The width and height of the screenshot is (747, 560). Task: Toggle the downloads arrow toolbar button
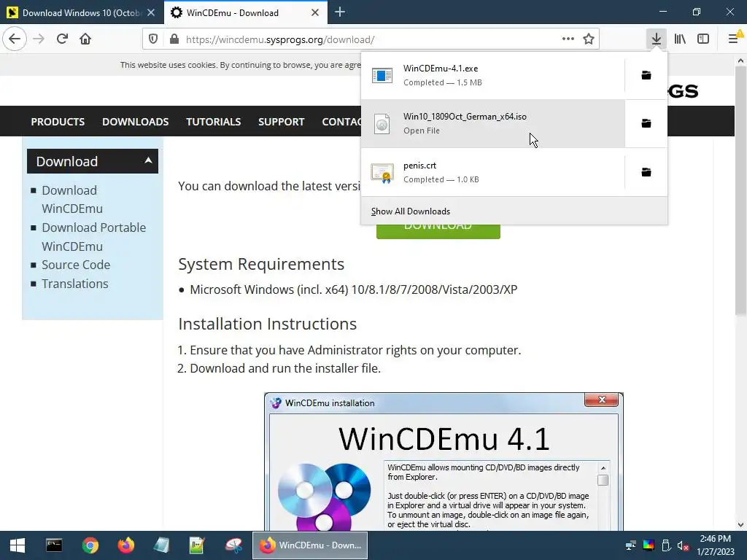(657, 39)
